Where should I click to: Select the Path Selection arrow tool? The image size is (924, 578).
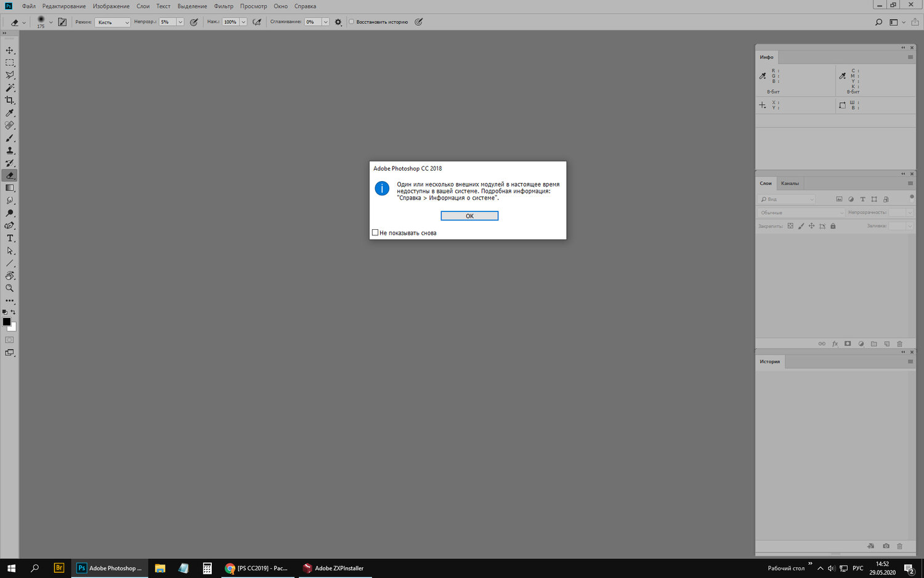click(10, 251)
